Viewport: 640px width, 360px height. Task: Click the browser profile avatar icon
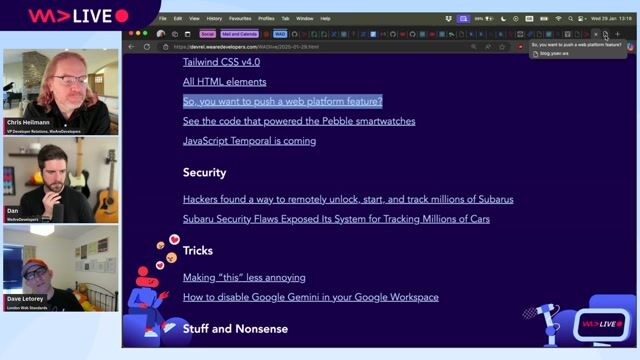click(161, 34)
